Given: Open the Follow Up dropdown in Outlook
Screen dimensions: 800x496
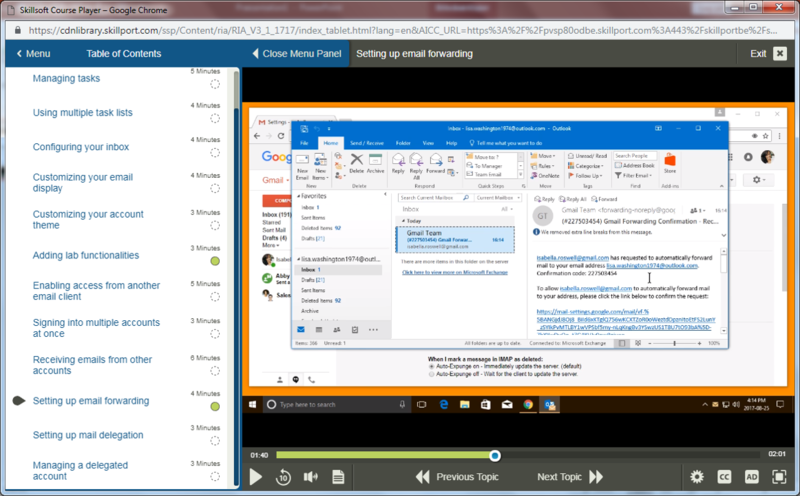Looking at the screenshot, I should pyautogui.click(x=586, y=176).
